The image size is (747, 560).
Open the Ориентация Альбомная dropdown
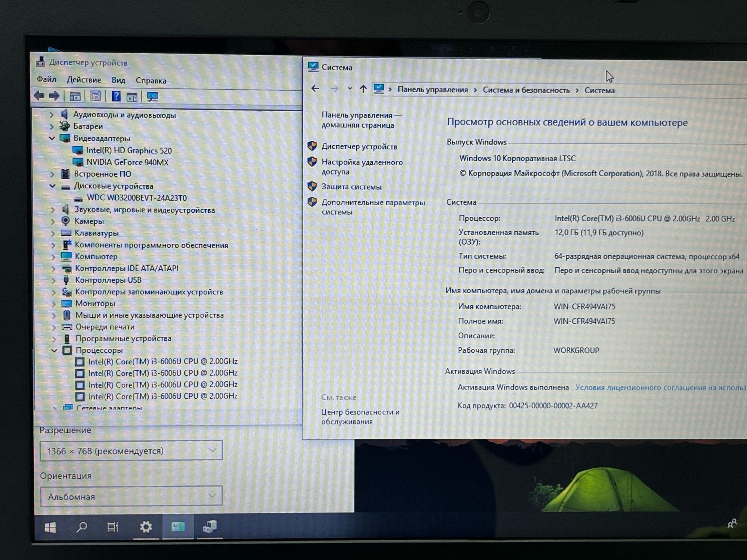(131, 497)
